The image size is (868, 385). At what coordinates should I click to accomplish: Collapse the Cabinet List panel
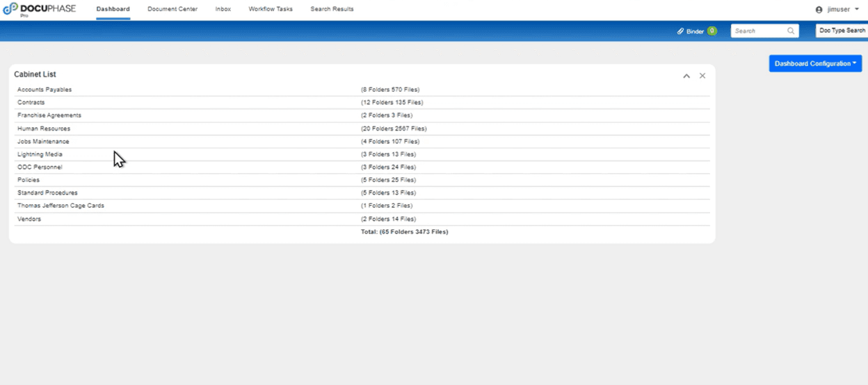(x=686, y=76)
